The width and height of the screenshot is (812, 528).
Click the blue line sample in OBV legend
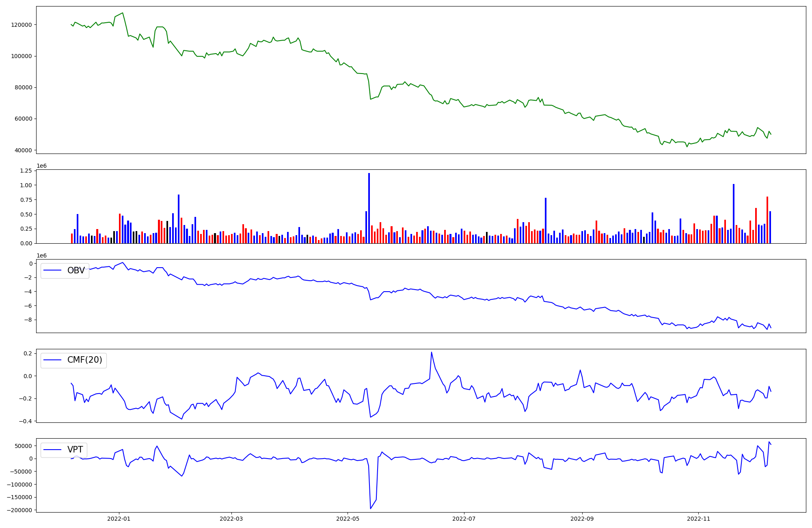click(x=52, y=270)
